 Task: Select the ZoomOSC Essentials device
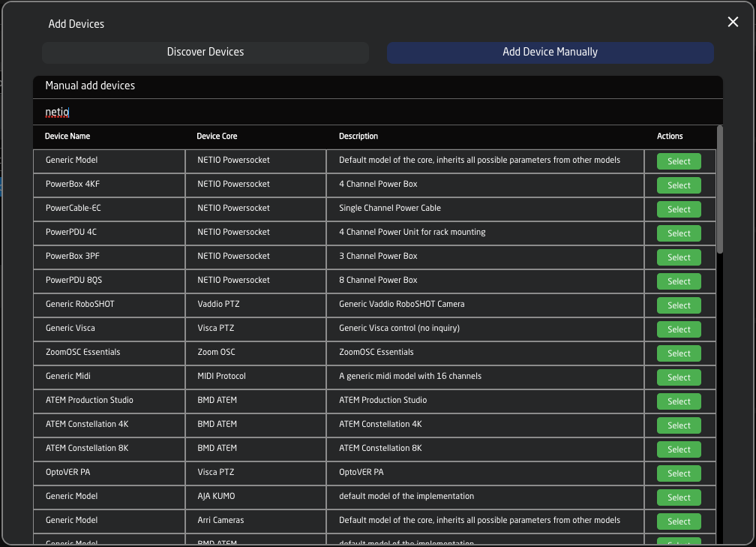tap(679, 353)
